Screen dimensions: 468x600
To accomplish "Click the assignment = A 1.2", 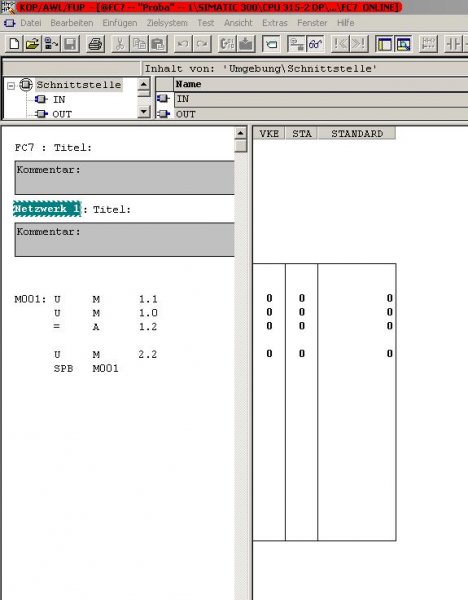I will coord(106,326).
